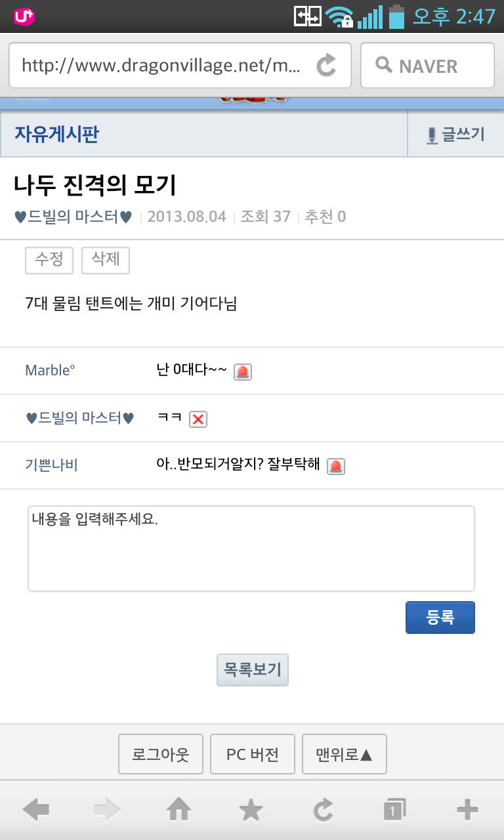Reload page from address bar icon
Screen dimensions: 504x840
coord(326,66)
